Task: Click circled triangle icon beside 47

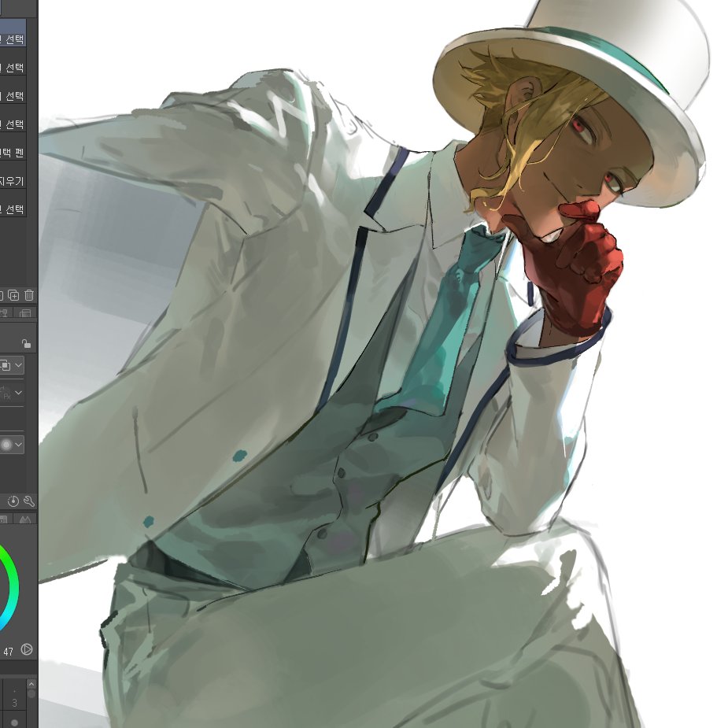Action: click(x=27, y=649)
